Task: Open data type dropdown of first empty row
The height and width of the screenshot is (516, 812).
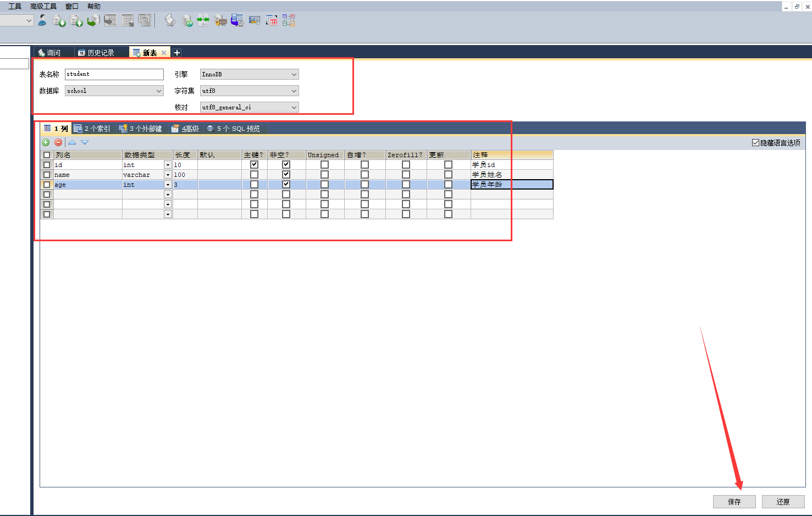Action: tap(168, 195)
